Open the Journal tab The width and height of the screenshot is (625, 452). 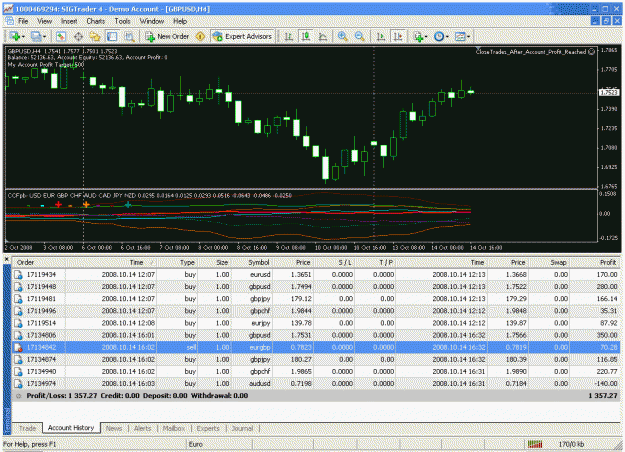[242, 428]
